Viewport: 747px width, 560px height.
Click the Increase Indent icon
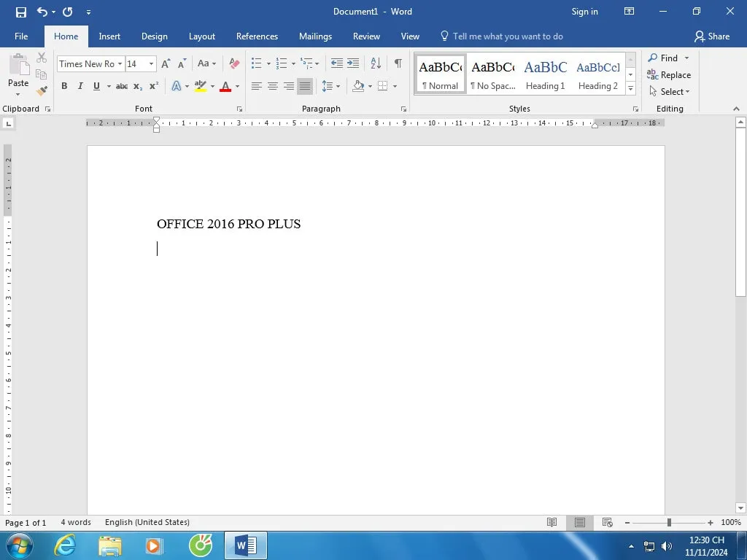pyautogui.click(x=353, y=63)
